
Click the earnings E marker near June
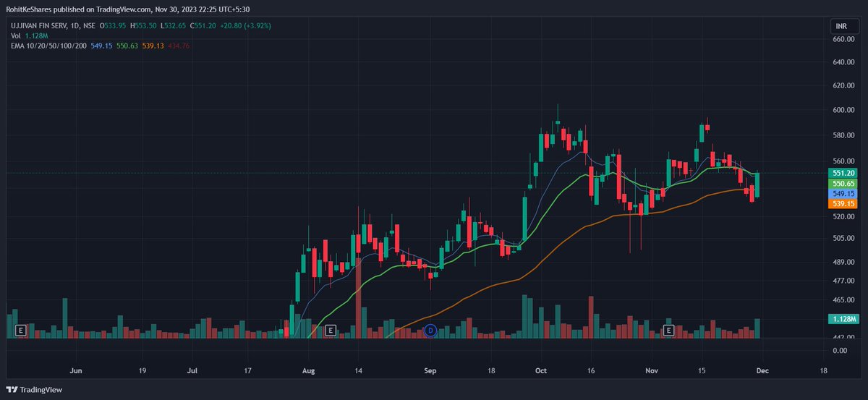coord(21,331)
